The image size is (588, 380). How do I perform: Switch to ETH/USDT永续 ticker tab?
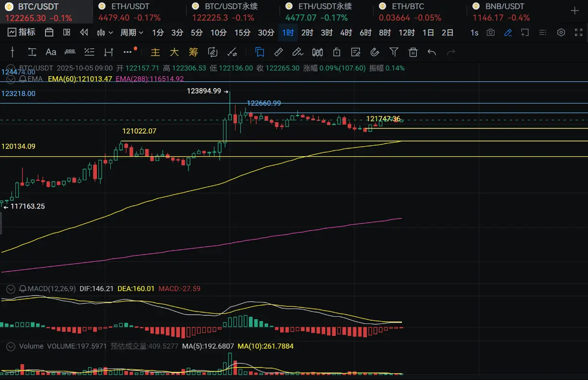(326, 12)
